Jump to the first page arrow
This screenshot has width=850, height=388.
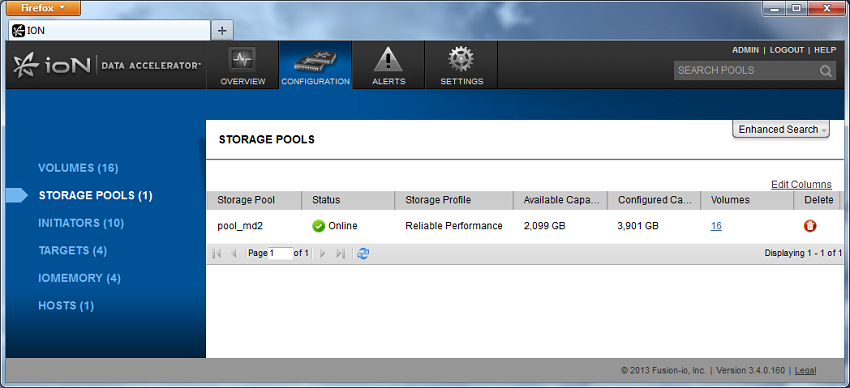217,253
